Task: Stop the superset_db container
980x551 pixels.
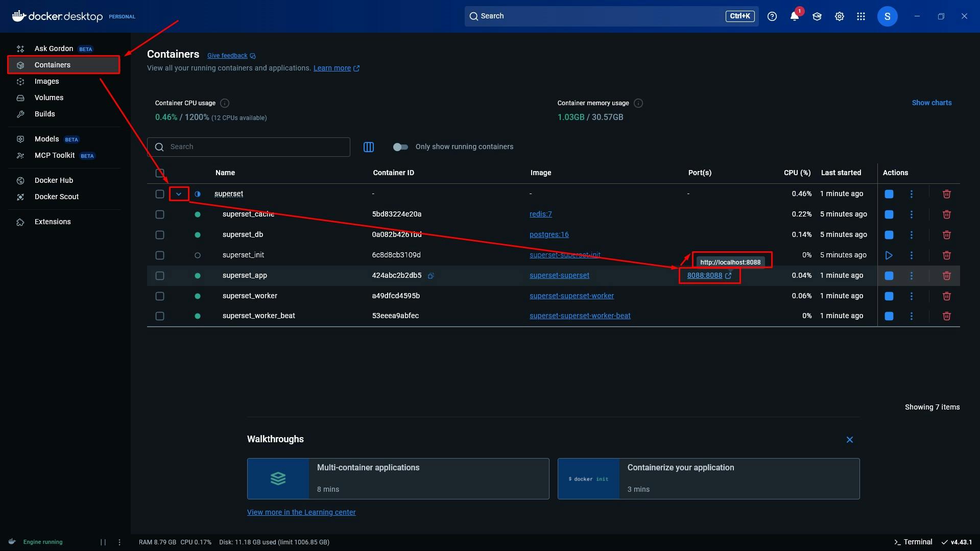Action: tap(889, 235)
